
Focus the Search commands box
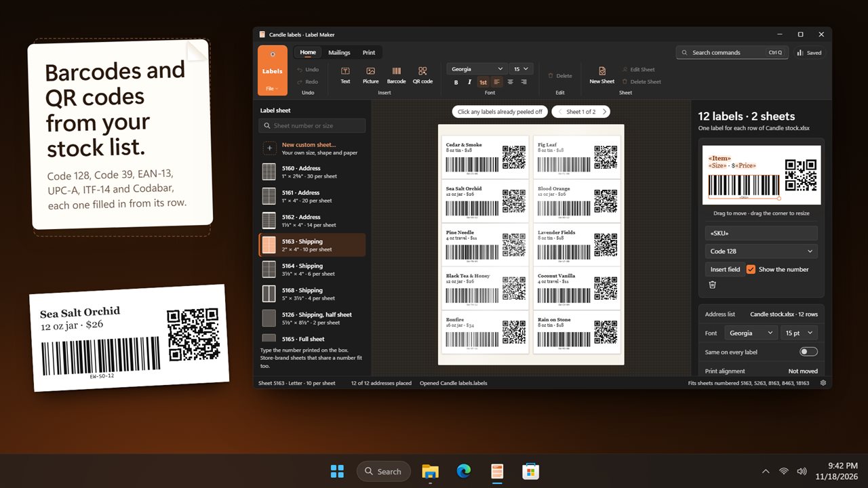click(x=732, y=52)
